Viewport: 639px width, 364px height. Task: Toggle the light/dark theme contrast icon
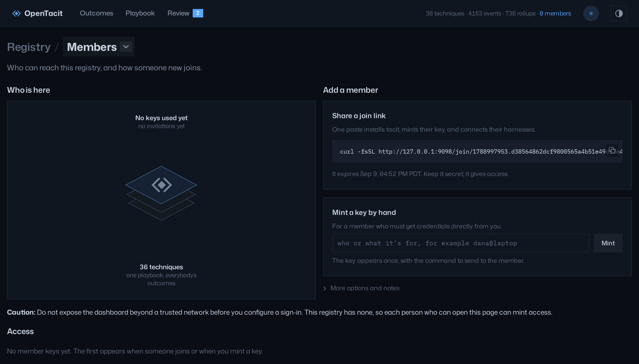[619, 13]
